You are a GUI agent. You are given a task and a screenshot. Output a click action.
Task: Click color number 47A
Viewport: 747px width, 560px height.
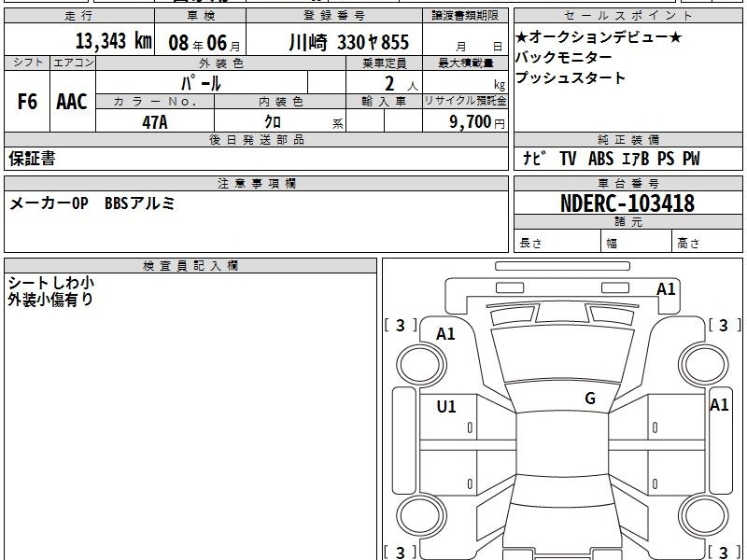[x=155, y=122]
